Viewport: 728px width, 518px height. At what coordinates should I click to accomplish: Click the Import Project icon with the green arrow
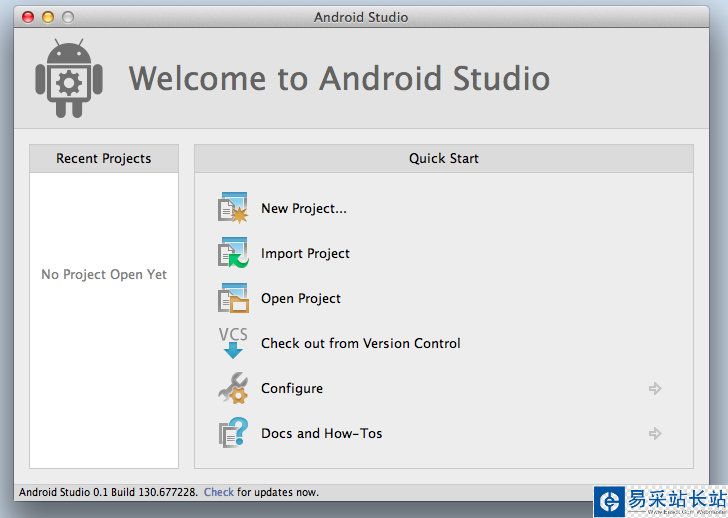click(x=233, y=253)
